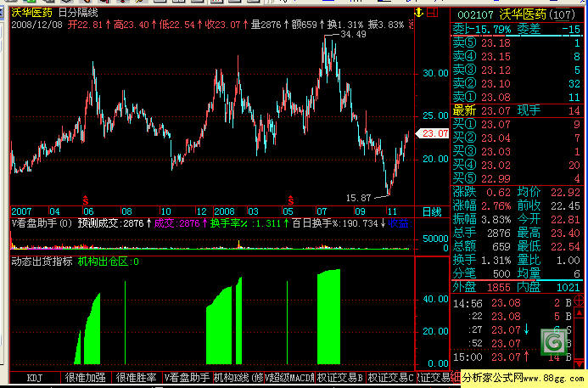
Task: Click the 15:00 trade record row
Action: 512,357
